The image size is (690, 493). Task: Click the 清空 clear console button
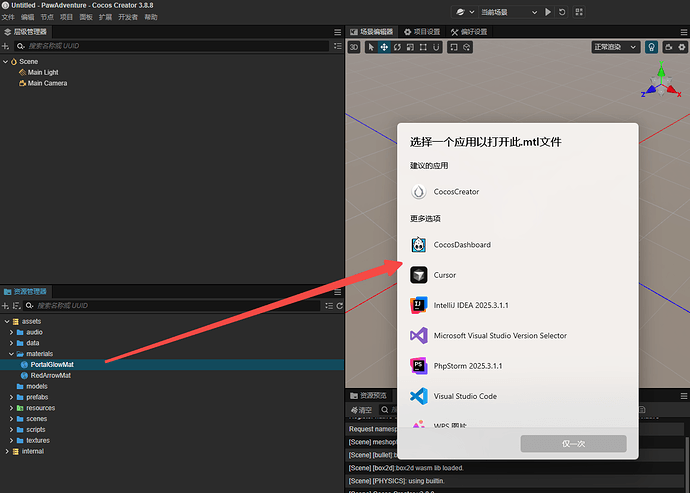(361, 410)
